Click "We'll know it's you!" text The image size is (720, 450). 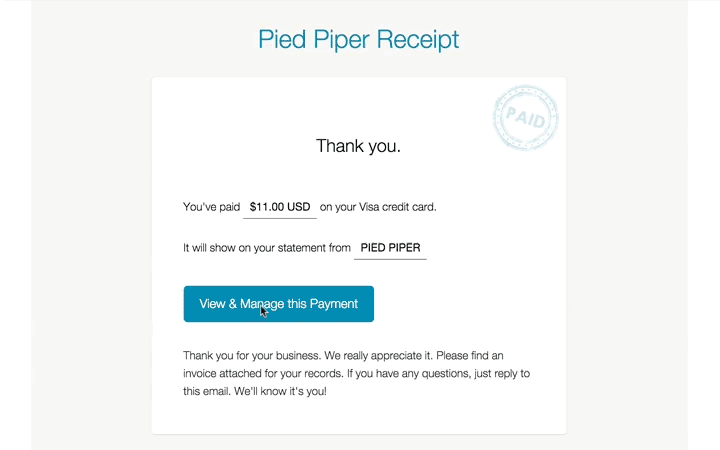point(280,391)
